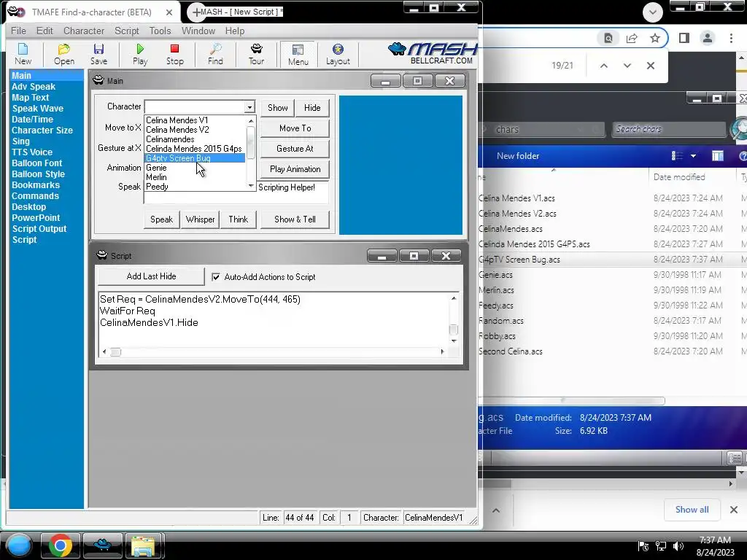Open the Character menu
Screen dimensions: 747x560
84,31
